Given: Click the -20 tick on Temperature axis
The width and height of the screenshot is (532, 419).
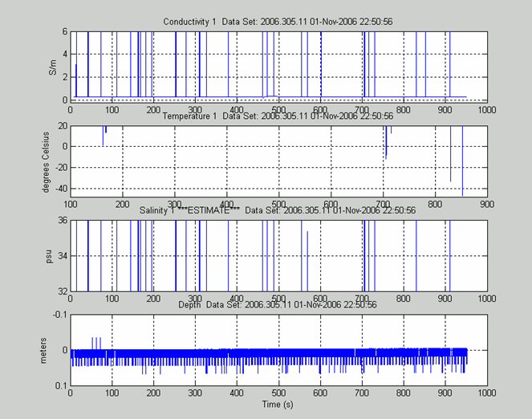Looking at the screenshot, I should [60, 168].
